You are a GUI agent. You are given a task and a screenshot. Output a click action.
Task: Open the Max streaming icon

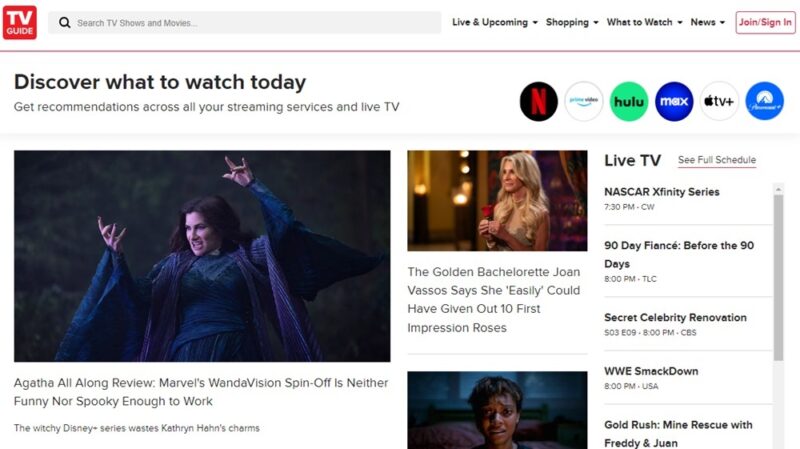tap(674, 101)
